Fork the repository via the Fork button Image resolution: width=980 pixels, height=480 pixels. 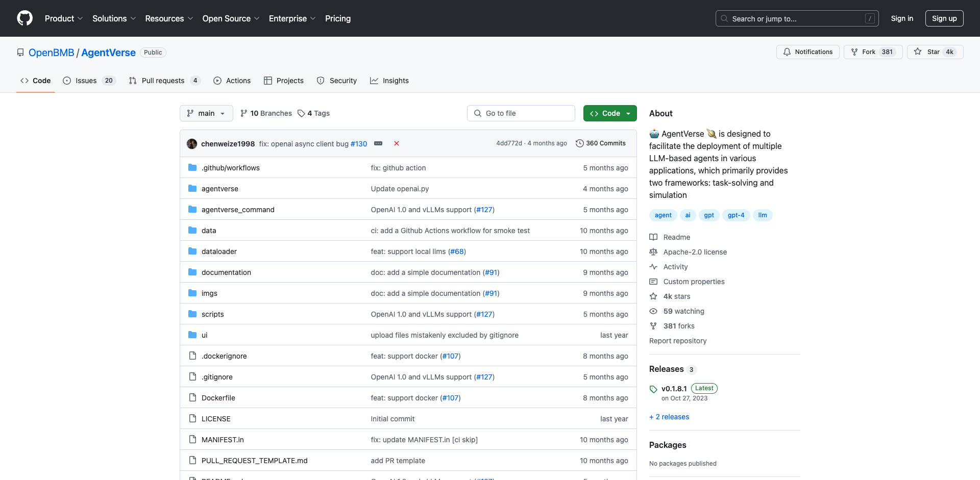(x=873, y=52)
